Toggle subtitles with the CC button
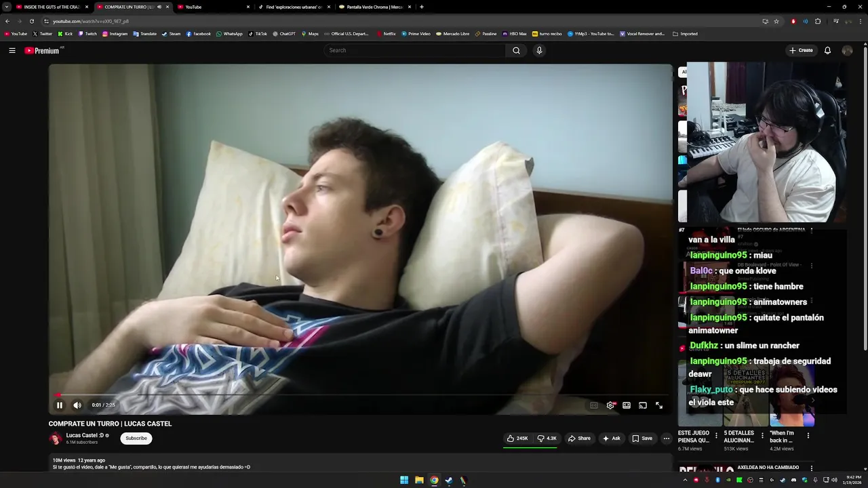The width and height of the screenshot is (868, 488). [594, 405]
